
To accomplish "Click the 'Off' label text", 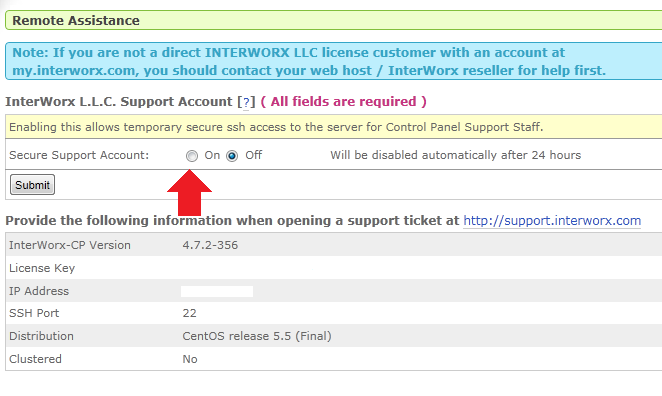I will pos(253,155).
